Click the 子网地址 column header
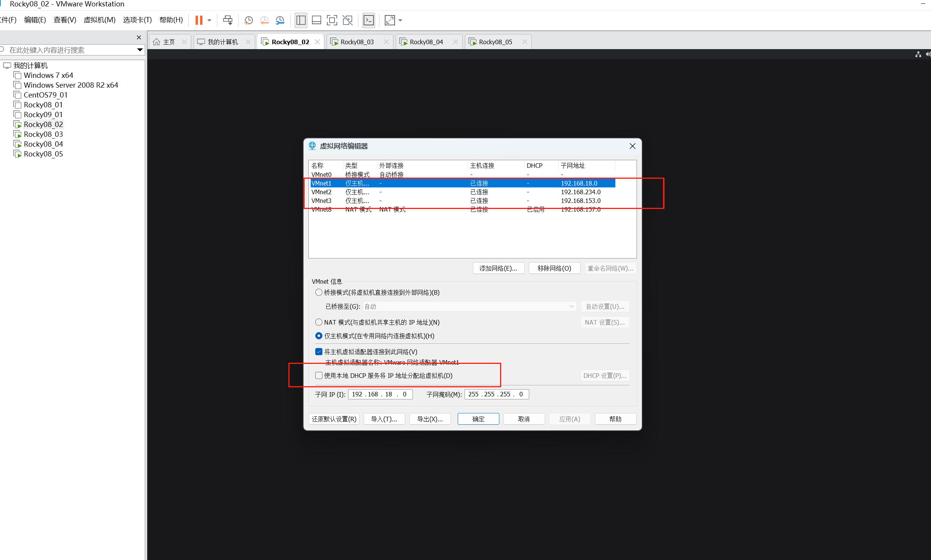The image size is (931, 560). tap(587, 166)
